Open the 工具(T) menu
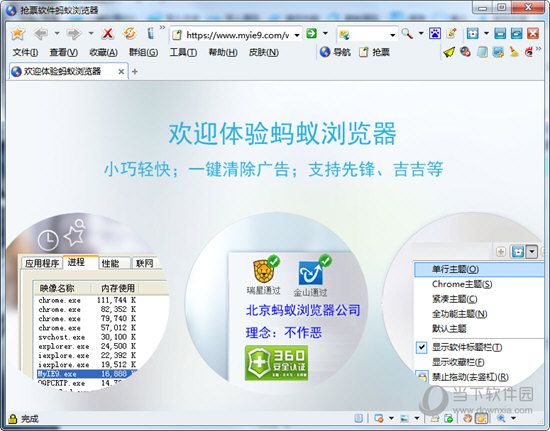Screen dimensions: 550x431 (183, 52)
